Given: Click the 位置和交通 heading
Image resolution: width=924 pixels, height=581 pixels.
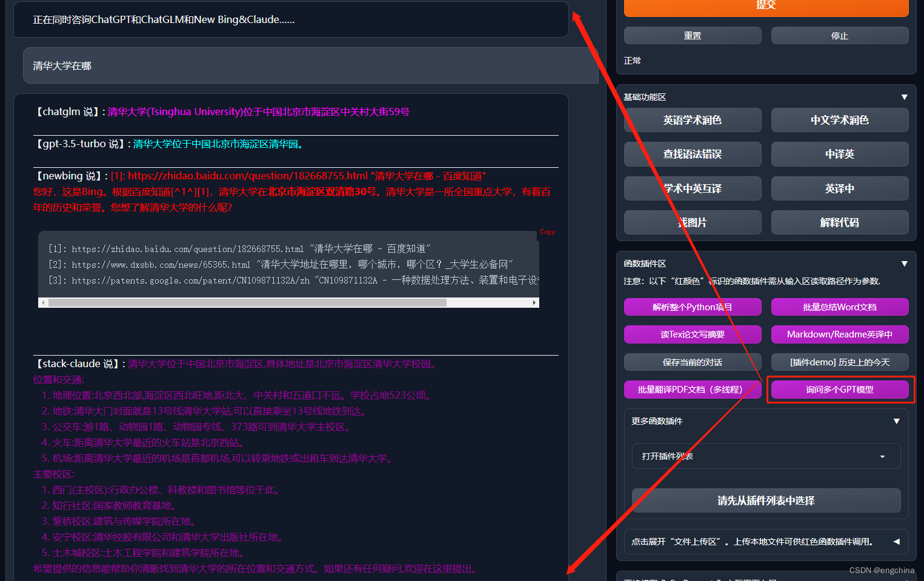Looking at the screenshot, I should tap(59, 379).
